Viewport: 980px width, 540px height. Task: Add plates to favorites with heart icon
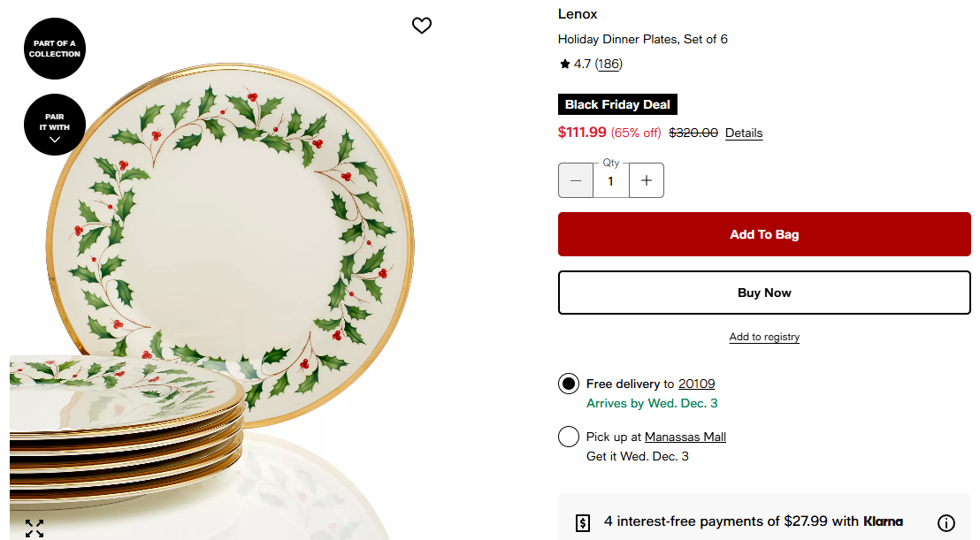point(422,26)
